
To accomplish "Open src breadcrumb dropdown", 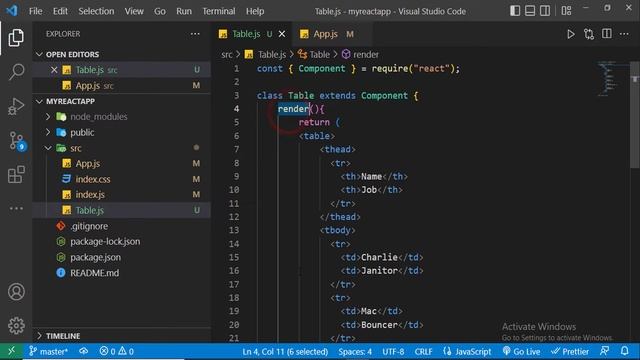I will (227, 54).
